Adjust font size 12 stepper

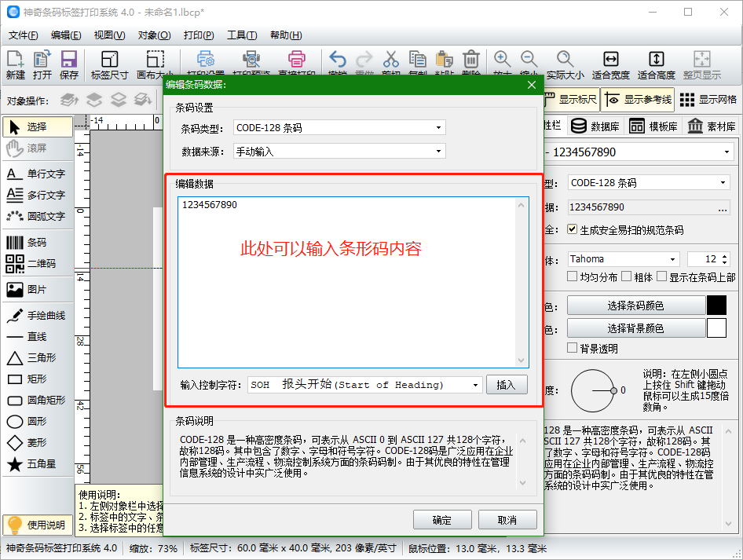[x=724, y=259]
